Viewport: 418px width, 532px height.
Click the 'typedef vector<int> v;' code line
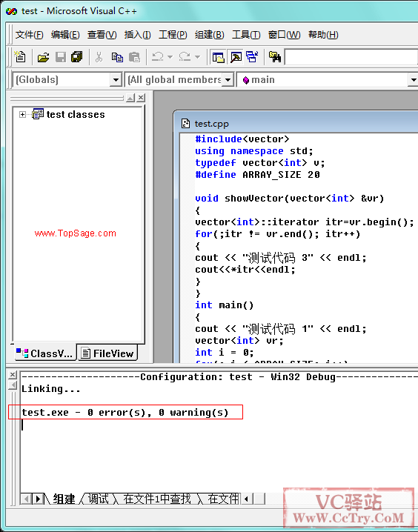(x=260, y=163)
